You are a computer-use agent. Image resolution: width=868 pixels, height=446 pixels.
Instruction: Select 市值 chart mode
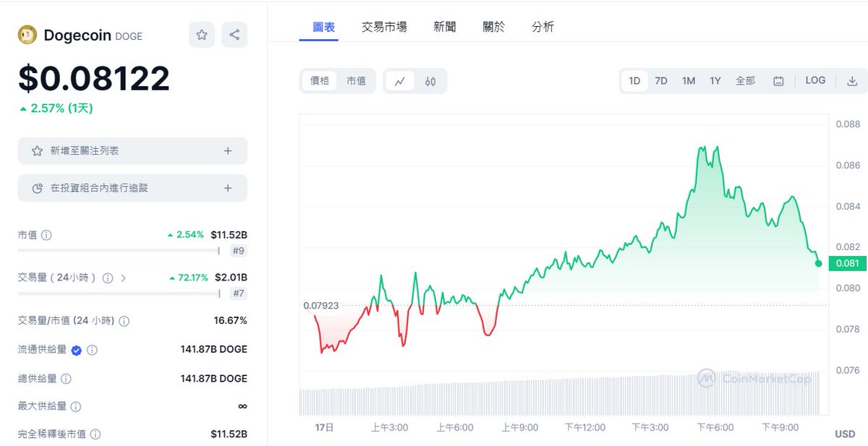(356, 81)
